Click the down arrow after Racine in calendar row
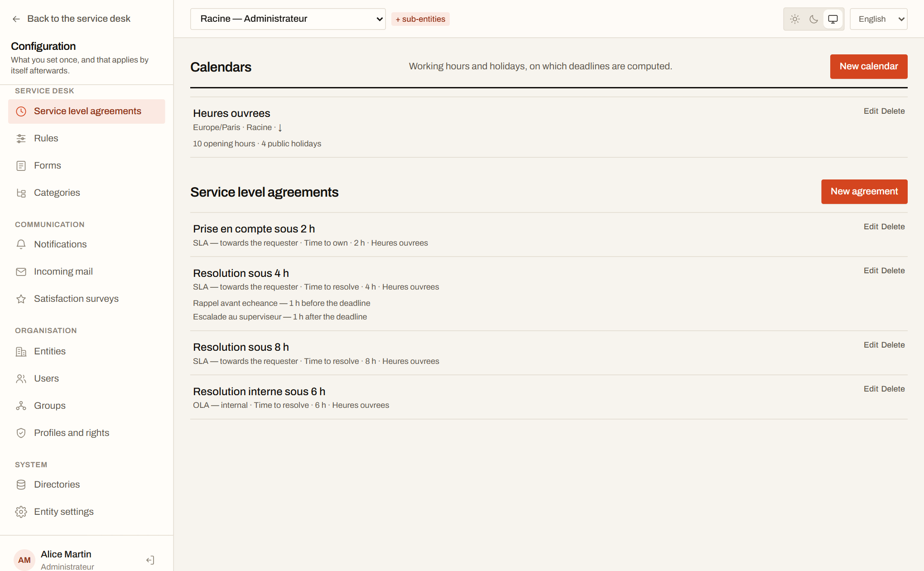 pos(280,128)
